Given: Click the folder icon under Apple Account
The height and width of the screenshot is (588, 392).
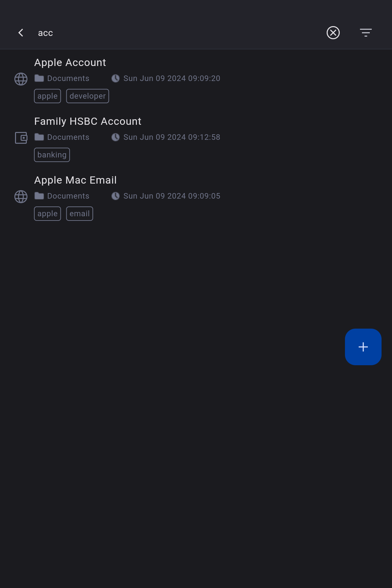Looking at the screenshot, I should coord(39,78).
